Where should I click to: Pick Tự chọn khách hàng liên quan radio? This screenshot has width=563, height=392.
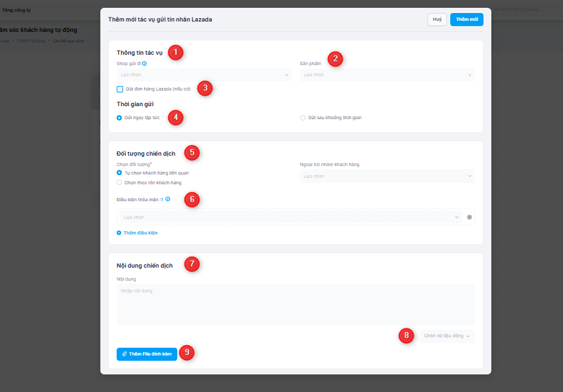(x=119, y=173)
